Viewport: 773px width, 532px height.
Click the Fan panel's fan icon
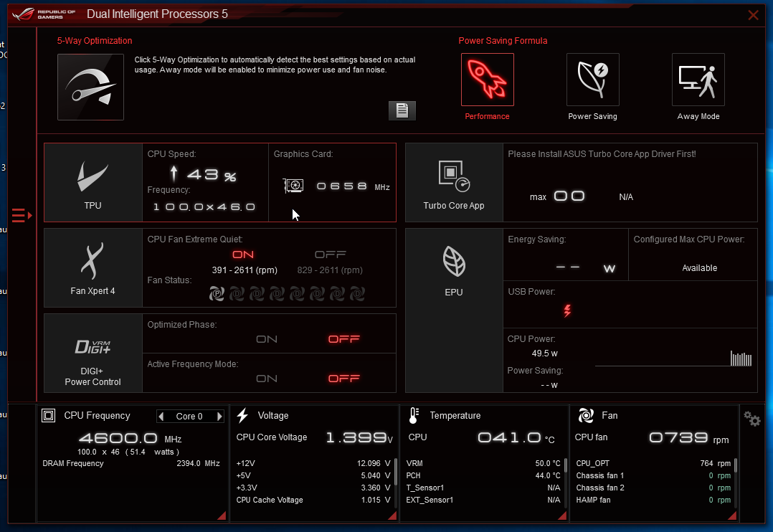(586, 416)
